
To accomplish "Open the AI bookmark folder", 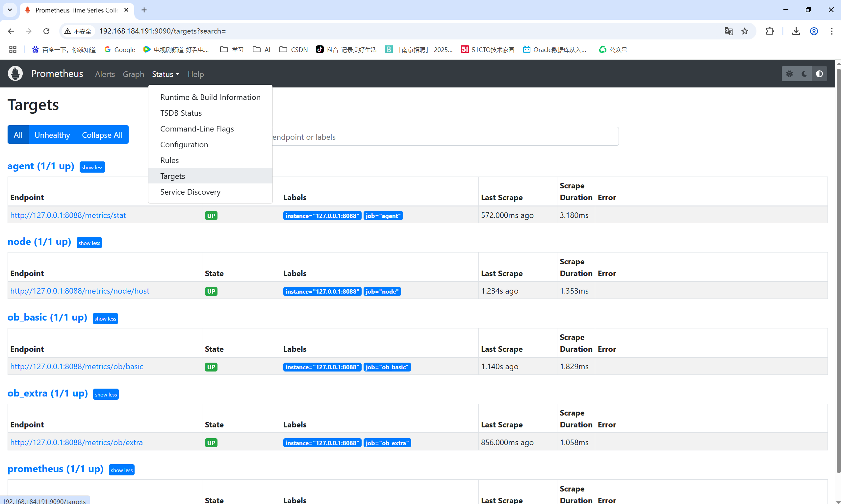I will pyautogui.click(x=262, y=50).
